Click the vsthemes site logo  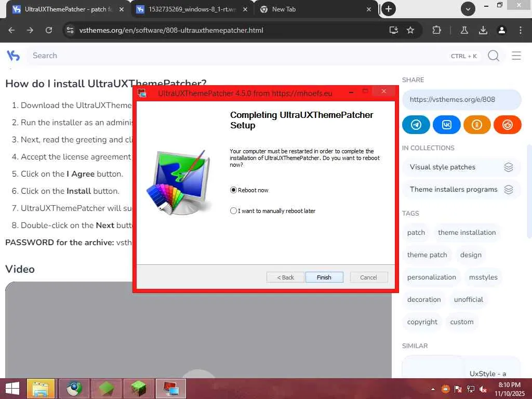click(x=14, y=55)
